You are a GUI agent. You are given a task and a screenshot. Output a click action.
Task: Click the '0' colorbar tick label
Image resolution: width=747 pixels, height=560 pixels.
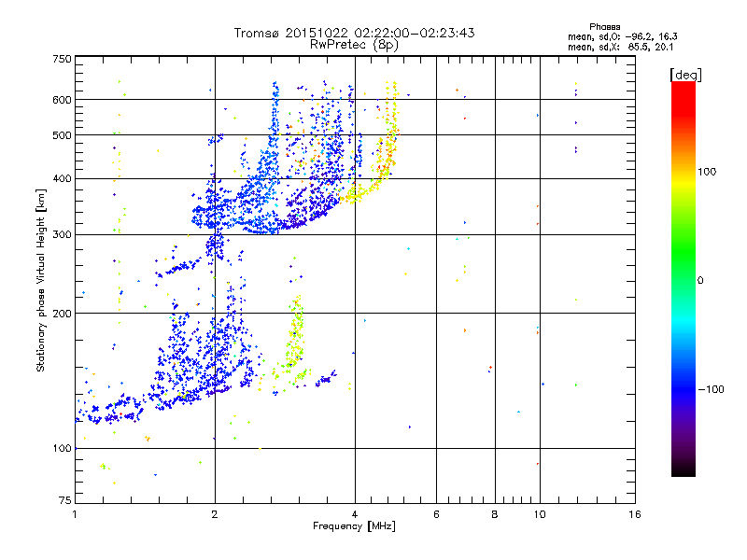click(x=700, y=280)
